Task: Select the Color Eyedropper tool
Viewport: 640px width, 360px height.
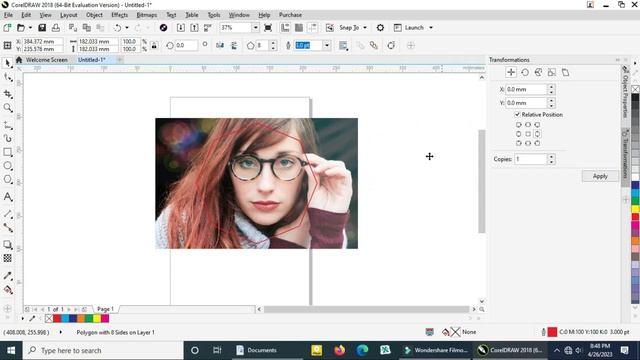Action: (7, 276)
